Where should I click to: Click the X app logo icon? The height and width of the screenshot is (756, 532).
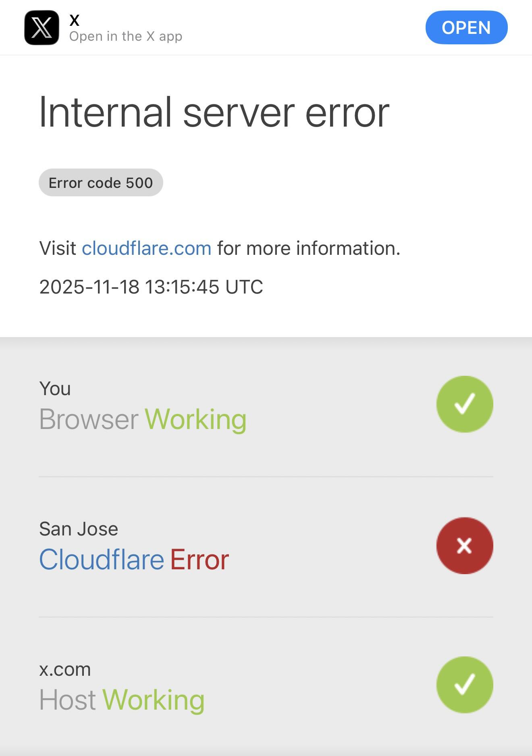point(42,27)
